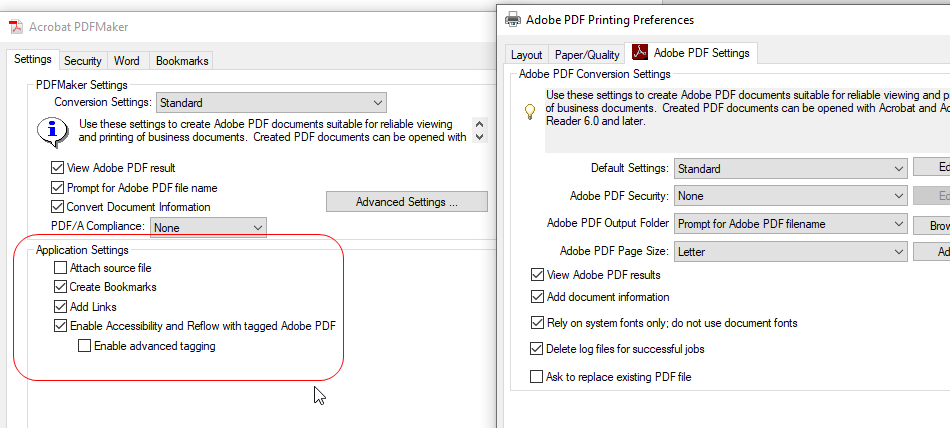950x428 pixels.
Task: Enable Ask to replace existing PDF file
Action: 537,376
